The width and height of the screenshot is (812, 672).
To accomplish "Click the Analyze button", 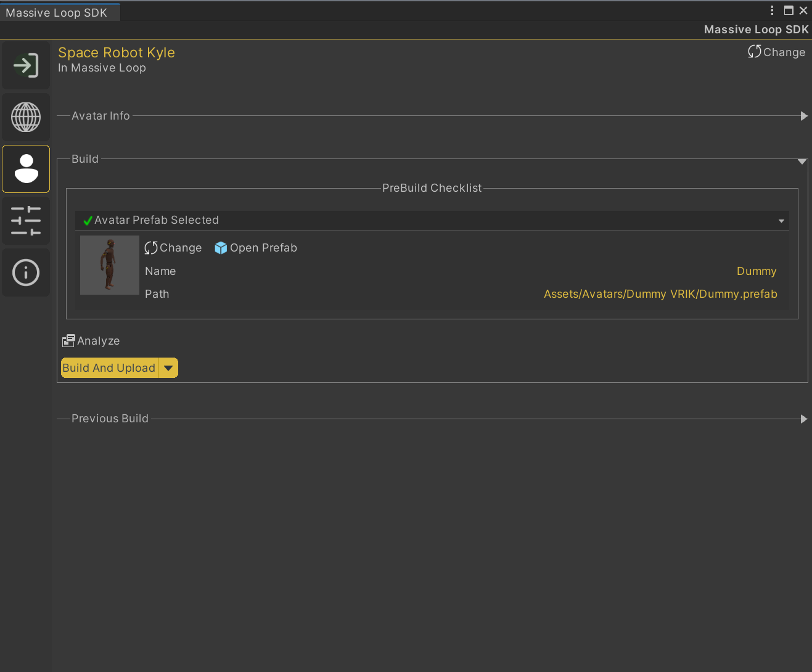I will pos(91,341).
